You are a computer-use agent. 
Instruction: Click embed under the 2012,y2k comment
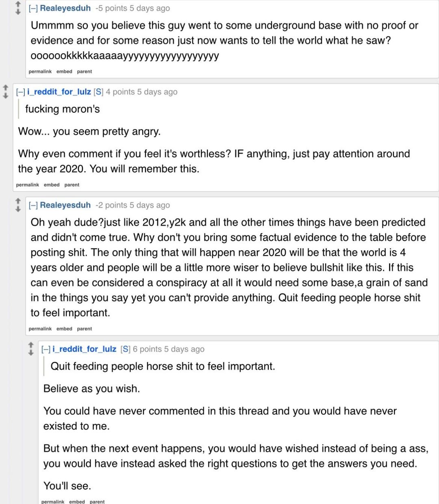64,329
